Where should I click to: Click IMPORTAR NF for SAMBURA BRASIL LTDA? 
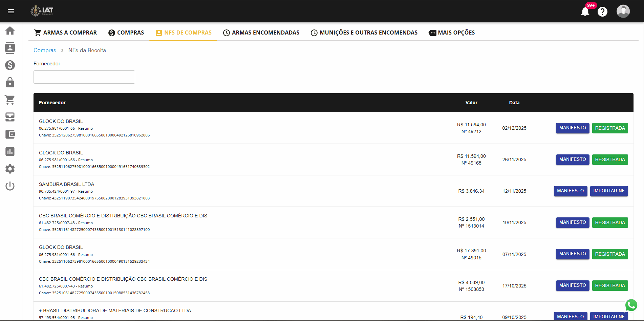609,191
